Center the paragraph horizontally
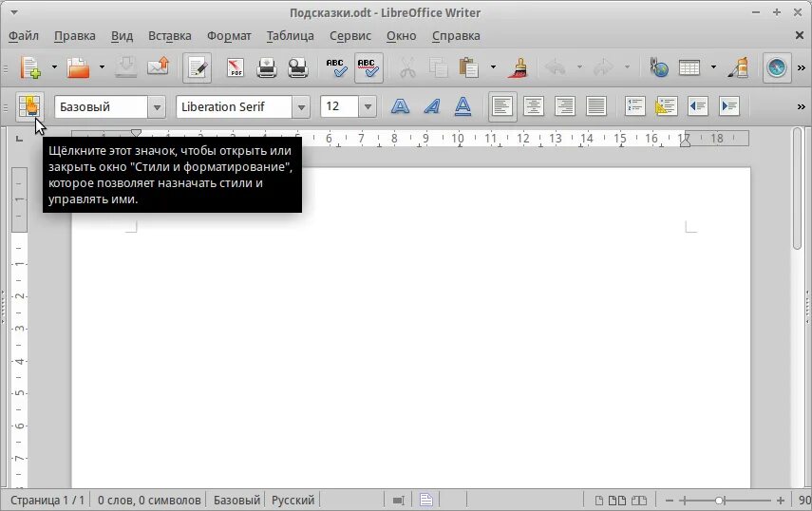Screen dimensions: 812x511 point(534,106)
